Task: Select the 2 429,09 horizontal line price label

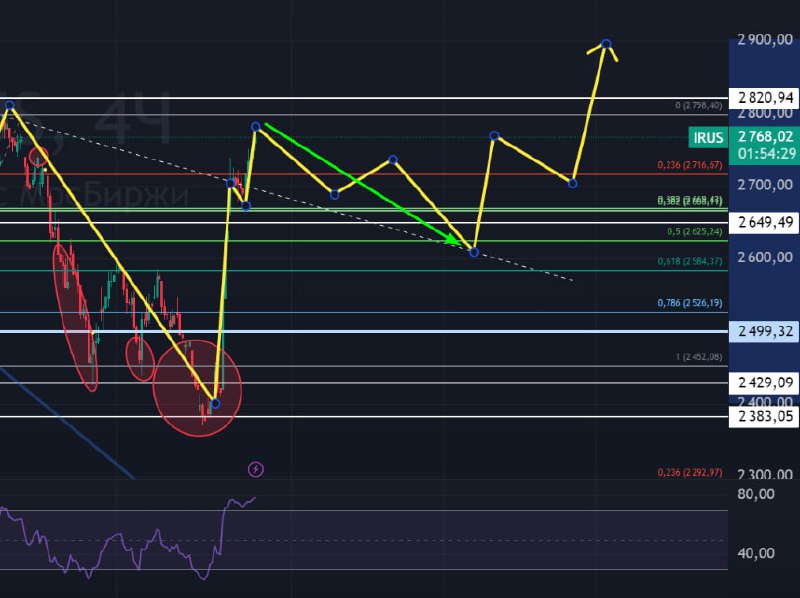Action: 764,382
